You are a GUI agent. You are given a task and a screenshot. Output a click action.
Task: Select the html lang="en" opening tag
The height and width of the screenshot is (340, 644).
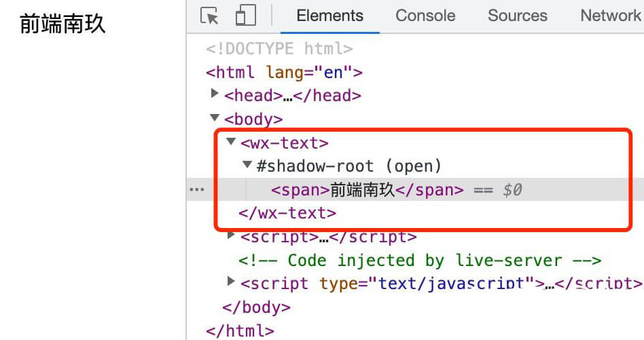[x=284, y=73]
